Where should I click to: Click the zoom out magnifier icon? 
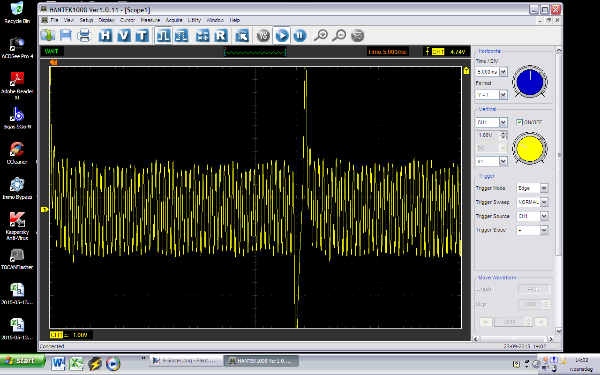[x=339, y=36]
